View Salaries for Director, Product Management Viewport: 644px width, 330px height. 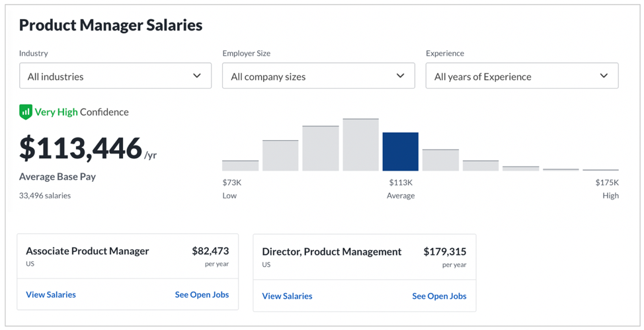tap(287, 296)
